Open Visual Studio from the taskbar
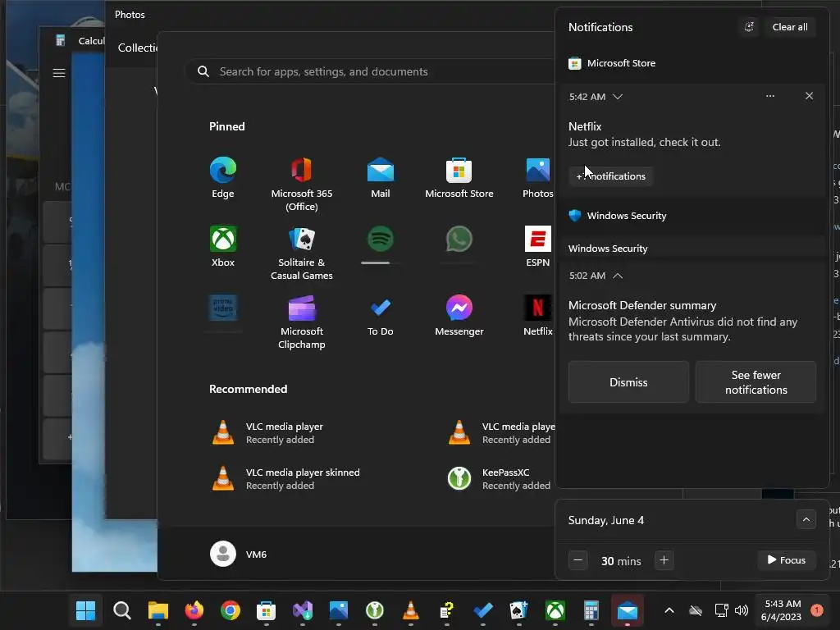Image resolution: width=840 pixels, height=630 pixels. point(302,610)
